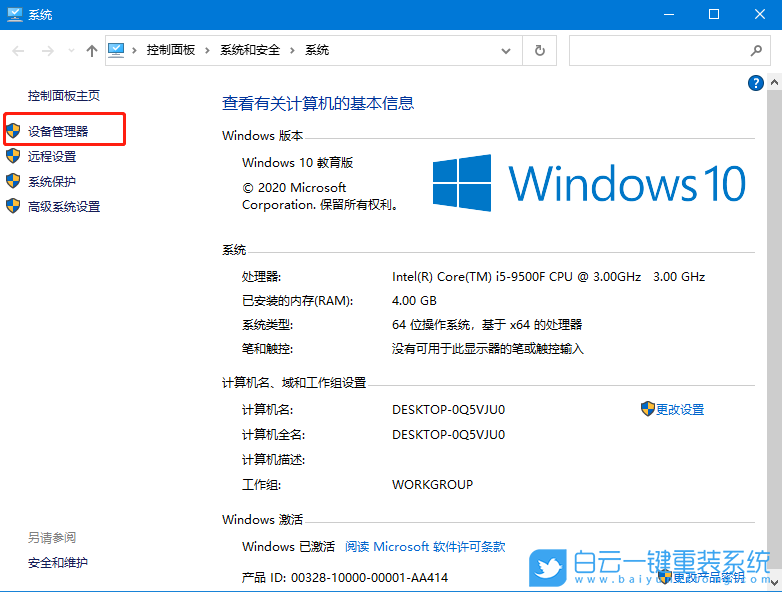Click 更改设置 link for computer name

[x=680, y=409]
